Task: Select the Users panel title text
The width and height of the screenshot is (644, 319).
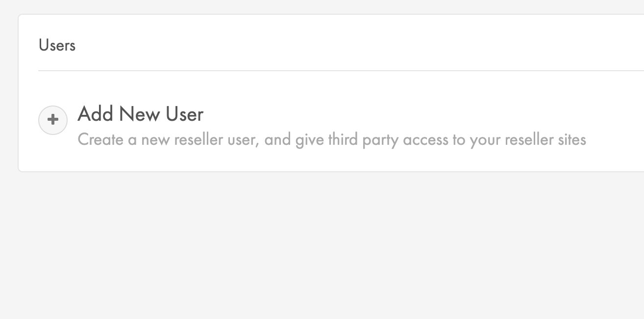Action: tap(57, 46)
